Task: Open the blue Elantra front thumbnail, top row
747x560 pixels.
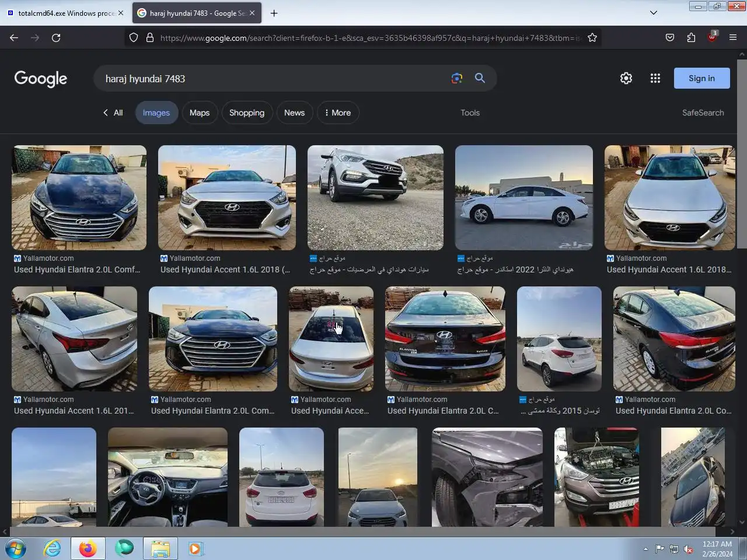Action: (79, 198)
